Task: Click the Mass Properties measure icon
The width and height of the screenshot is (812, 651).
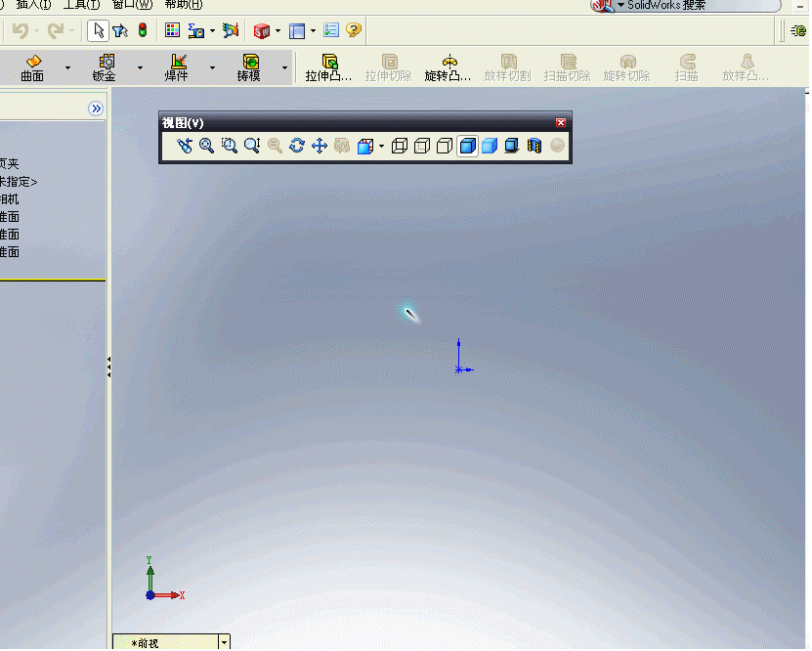Action: click(x=196, y=30)
